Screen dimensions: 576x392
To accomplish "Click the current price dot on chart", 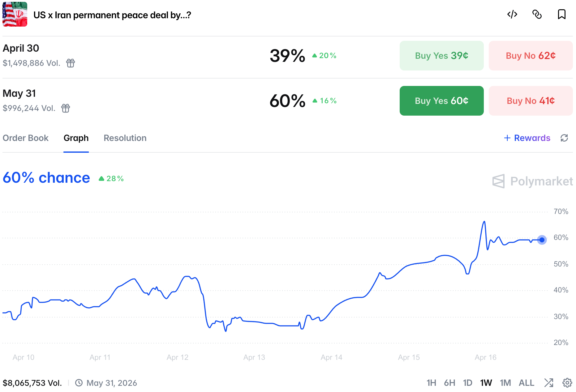I will 542,240.
